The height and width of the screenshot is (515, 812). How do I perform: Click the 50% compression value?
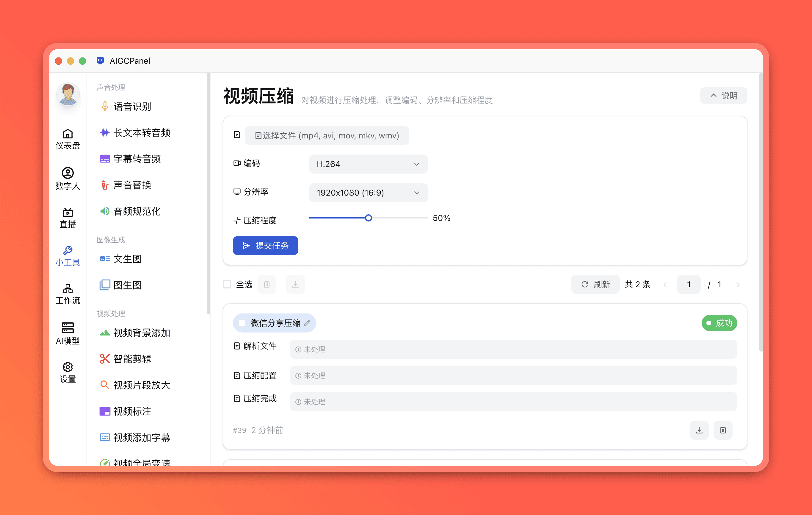441,218
